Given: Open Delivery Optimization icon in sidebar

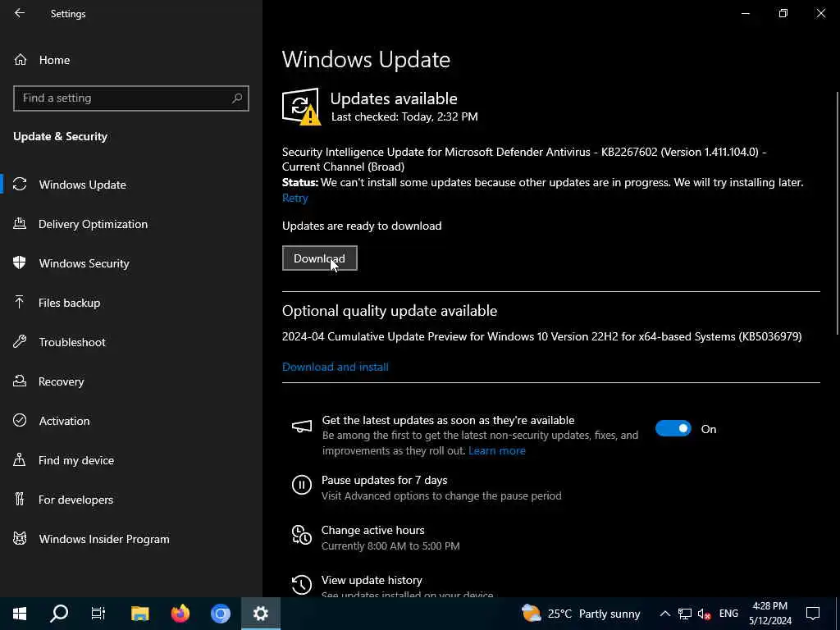Looking at the screenshot, I should (x=20, y=224).
